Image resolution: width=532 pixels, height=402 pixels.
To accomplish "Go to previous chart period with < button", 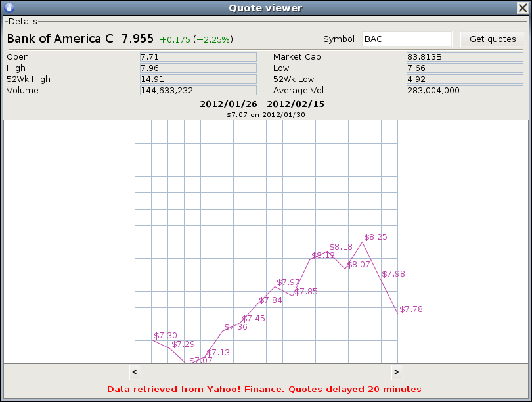I will tap(135, 372).
